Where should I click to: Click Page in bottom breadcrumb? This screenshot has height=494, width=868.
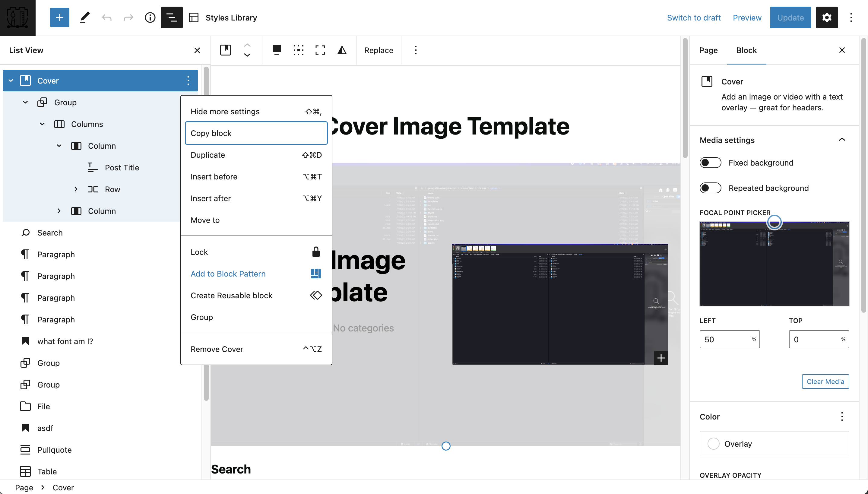[x=24, y=487]
